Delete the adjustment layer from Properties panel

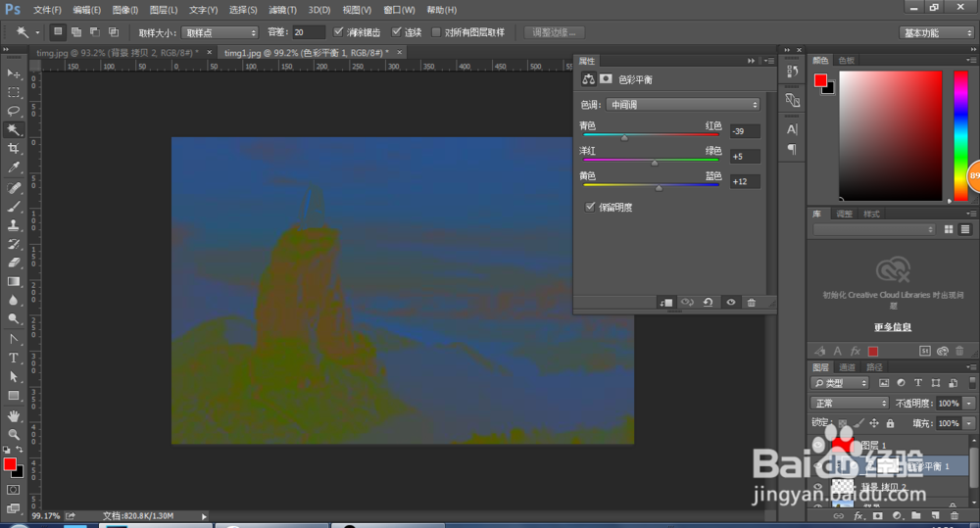pos(752,303)
